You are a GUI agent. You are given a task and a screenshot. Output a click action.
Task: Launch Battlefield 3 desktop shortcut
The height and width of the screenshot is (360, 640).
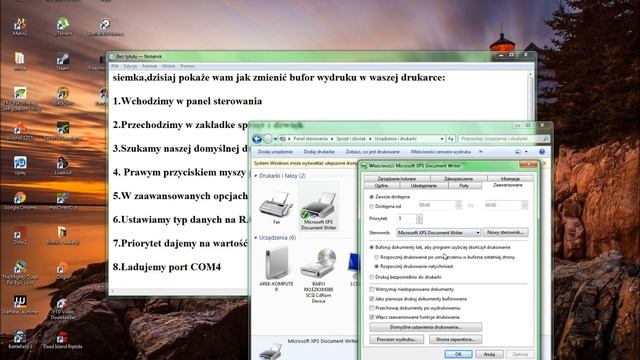coord(20,339)
